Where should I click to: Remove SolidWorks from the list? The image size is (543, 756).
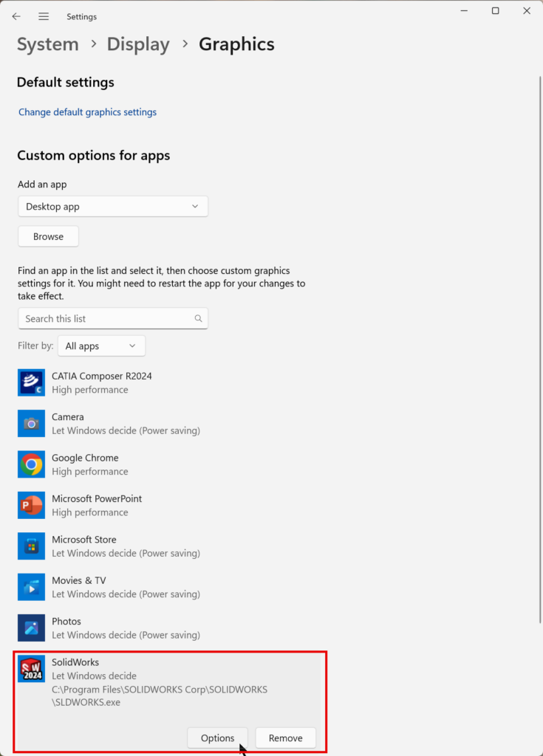pos(286,738)
